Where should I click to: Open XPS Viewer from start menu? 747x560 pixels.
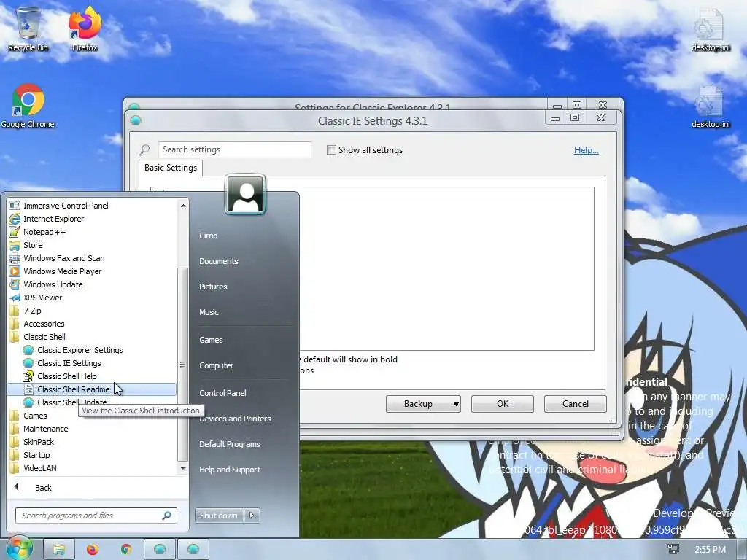43,297
